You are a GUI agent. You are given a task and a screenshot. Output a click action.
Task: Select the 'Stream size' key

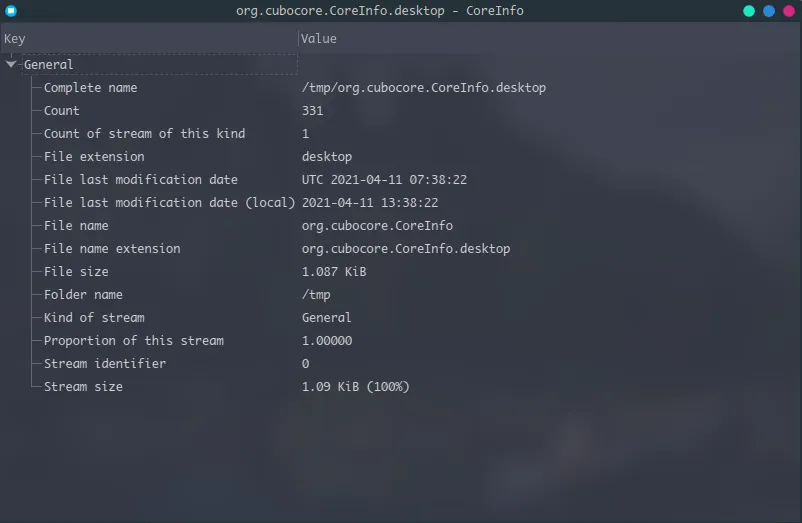(x=83, y=386)
